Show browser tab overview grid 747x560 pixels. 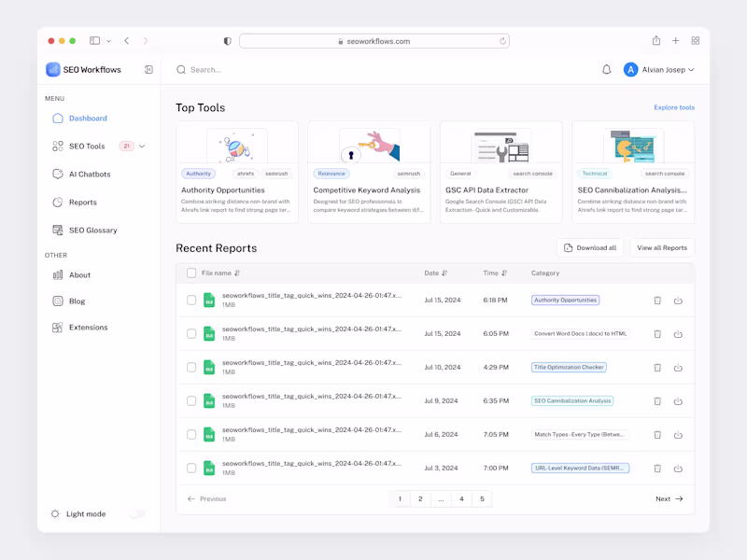pyautogui.click(x=695, y=40)
